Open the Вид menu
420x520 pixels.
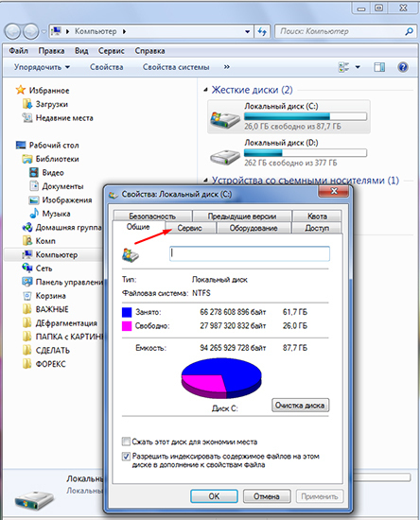[81, 51]
